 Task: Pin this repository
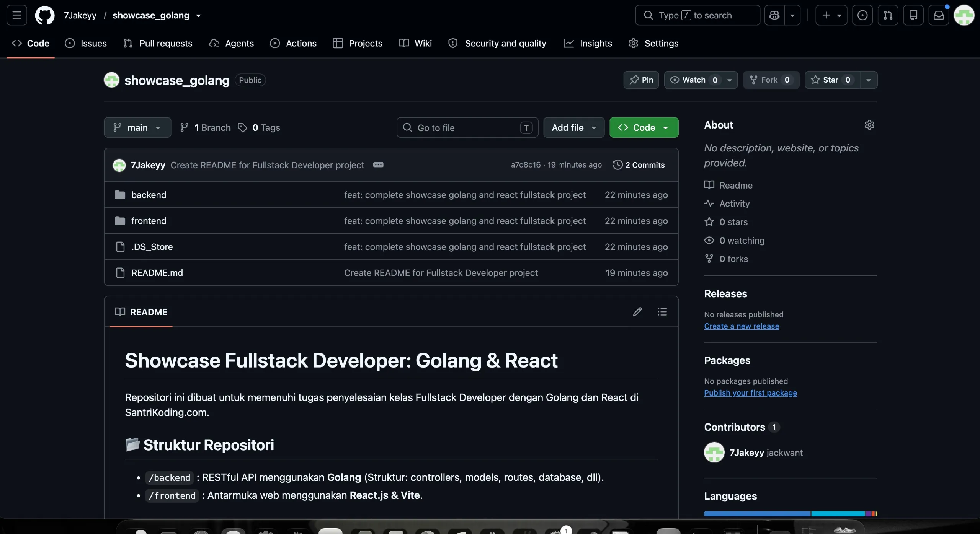pyautogui.click(x=641, y=80)
